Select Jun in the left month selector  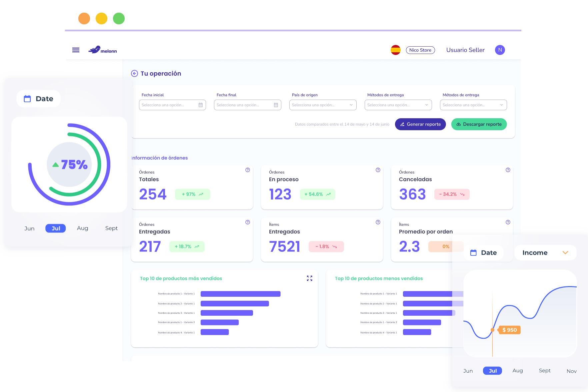tap(29, 228)
